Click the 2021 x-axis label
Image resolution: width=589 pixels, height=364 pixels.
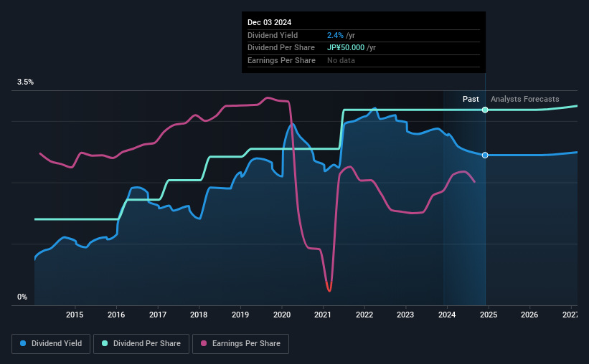click(323, 315)
